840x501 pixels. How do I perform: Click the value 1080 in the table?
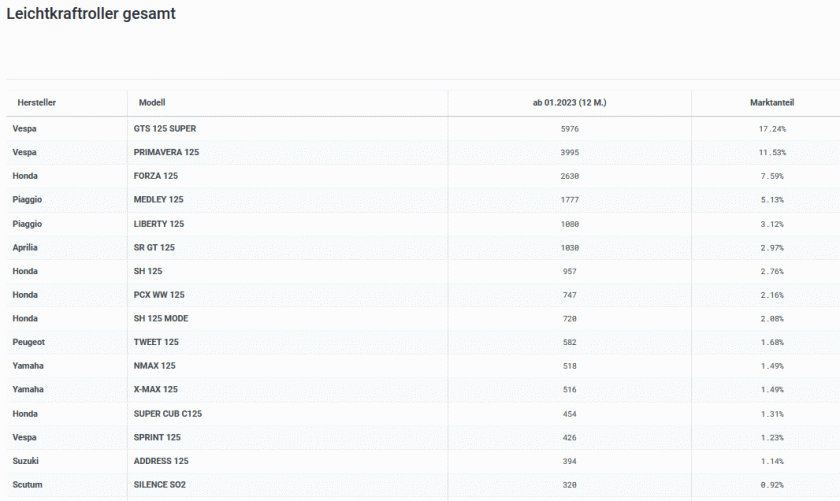(x=569, y=225)
